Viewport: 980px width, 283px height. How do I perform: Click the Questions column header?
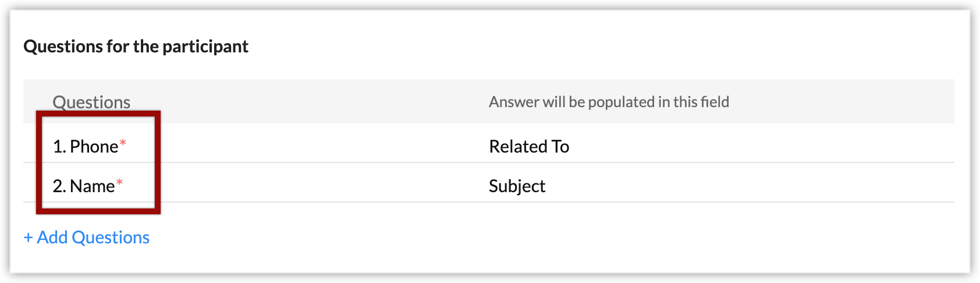(x=91, y=102)
